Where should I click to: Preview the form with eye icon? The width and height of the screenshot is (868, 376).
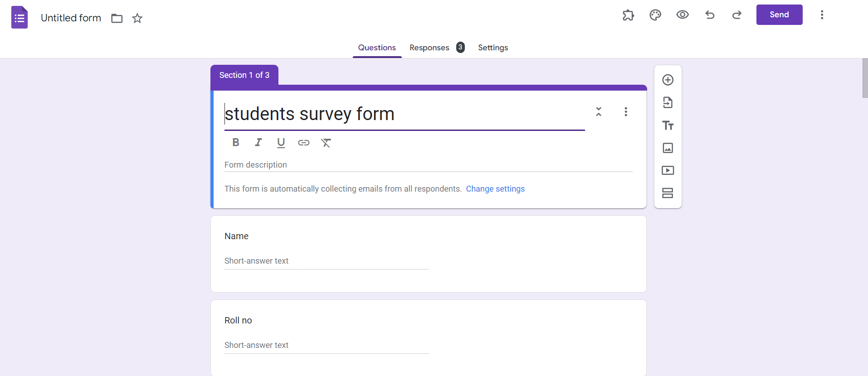pos(683,15)
